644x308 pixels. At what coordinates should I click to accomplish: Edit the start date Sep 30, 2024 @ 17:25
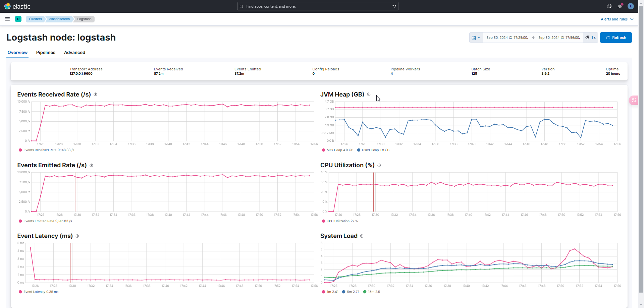click(507, 38)
